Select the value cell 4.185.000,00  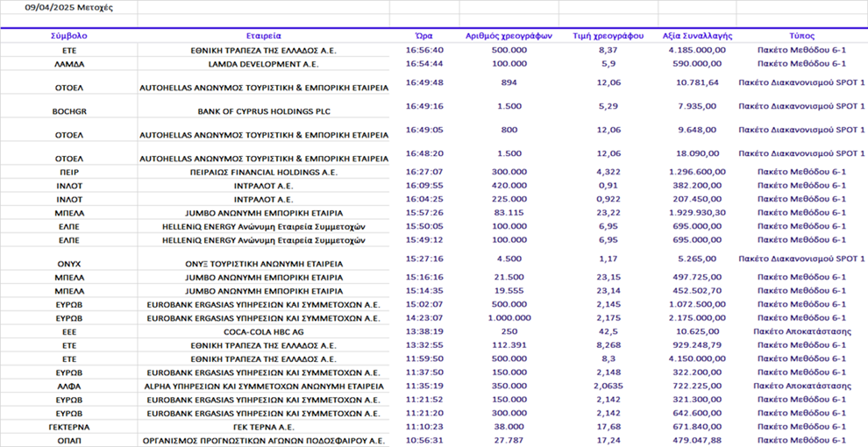698,50
